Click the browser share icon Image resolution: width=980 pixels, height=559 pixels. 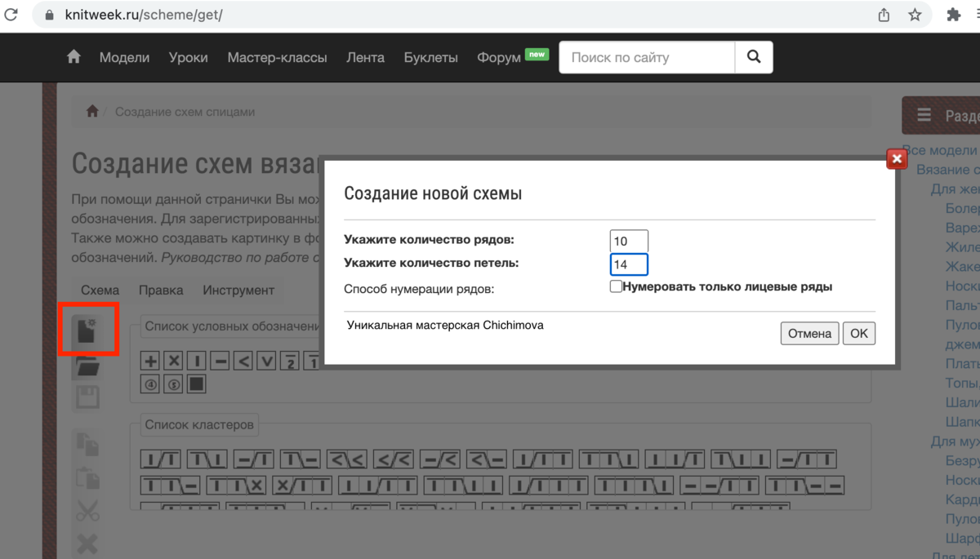884,15
